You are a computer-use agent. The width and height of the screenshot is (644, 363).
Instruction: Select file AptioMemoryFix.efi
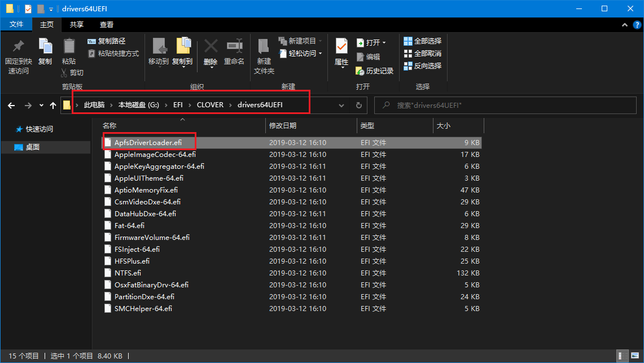pyautogui.click(x=292, y=190)
